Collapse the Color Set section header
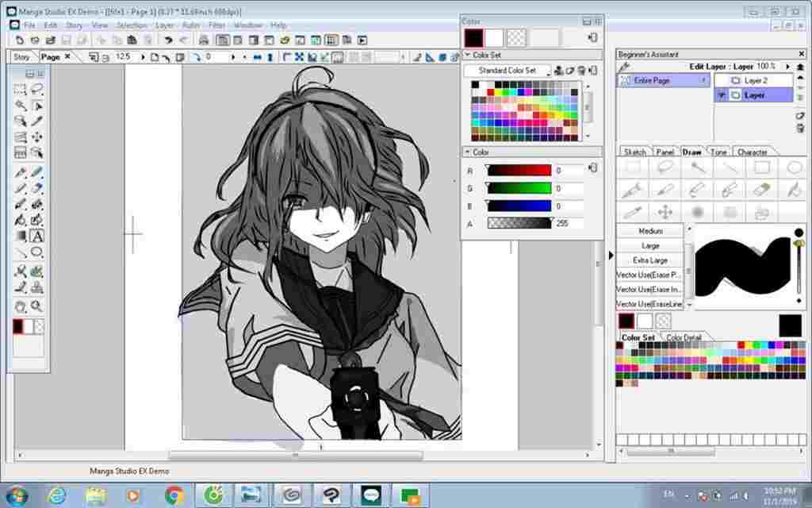812x508 pixels. [x=468, y=56]
